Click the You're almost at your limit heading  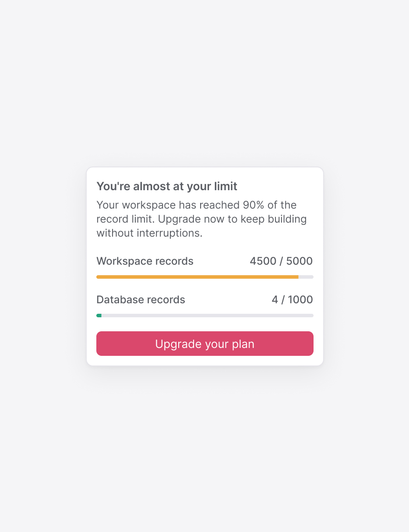click(166, 186)
